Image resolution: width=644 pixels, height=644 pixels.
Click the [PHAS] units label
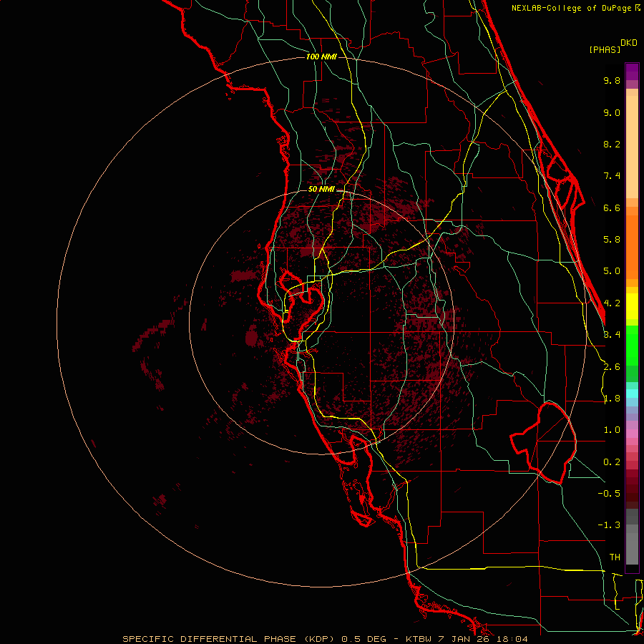[x=604, y=49]
